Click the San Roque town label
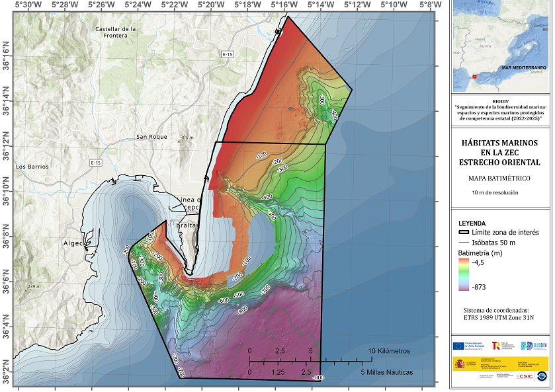This screenshot has width=555, height=392. click(152, 137)
